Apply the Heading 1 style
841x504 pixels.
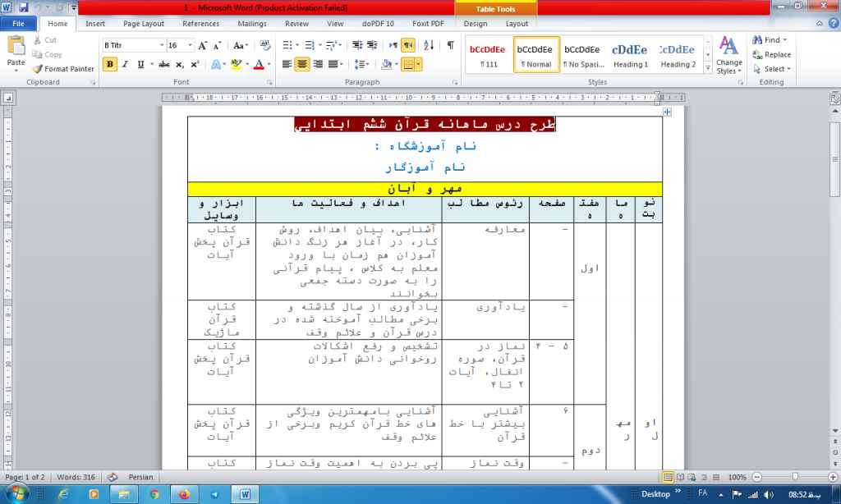630,55
